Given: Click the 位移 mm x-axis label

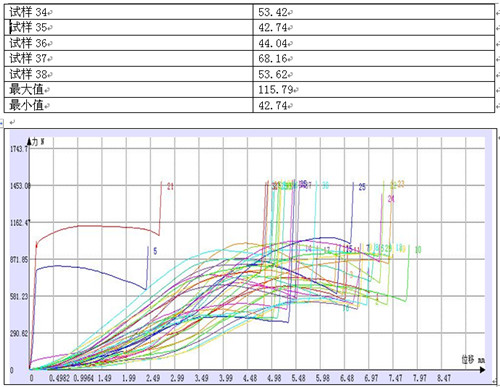Looking at the screenshot, I should (473, 360).
